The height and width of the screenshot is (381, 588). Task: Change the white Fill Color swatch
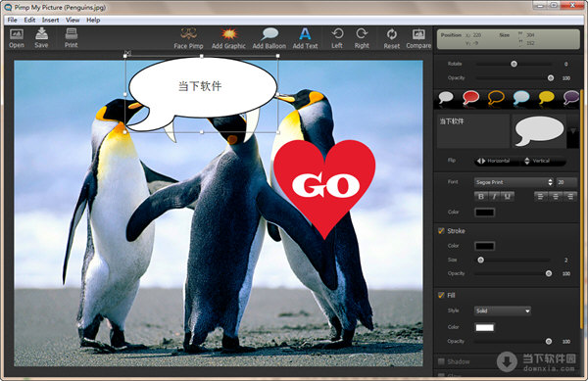pyautogui.click(x=484, y=328)
